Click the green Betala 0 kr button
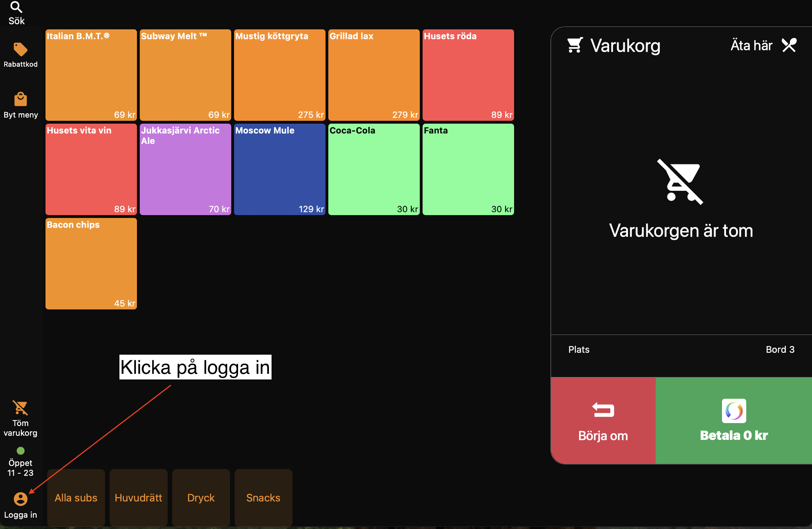 click(734, 421)
